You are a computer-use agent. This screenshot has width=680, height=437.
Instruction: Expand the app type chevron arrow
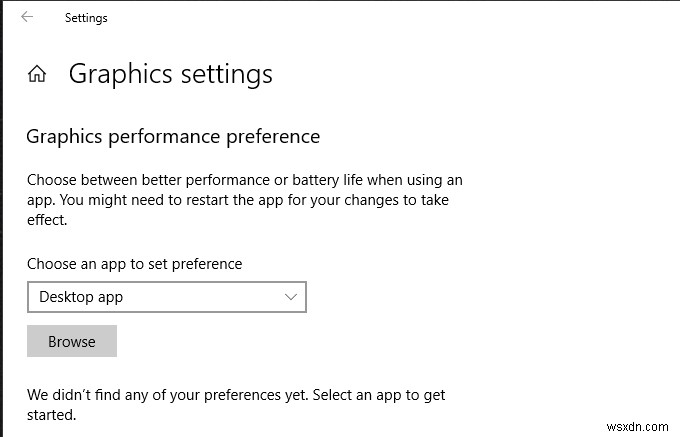point(291,297)
